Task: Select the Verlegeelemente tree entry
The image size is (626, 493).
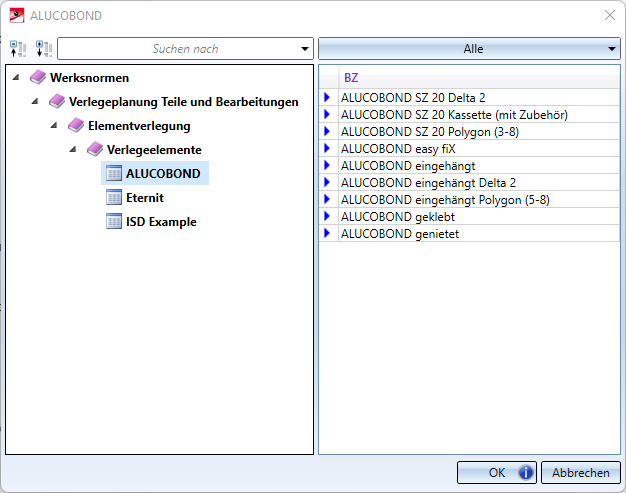Action: 154,149
